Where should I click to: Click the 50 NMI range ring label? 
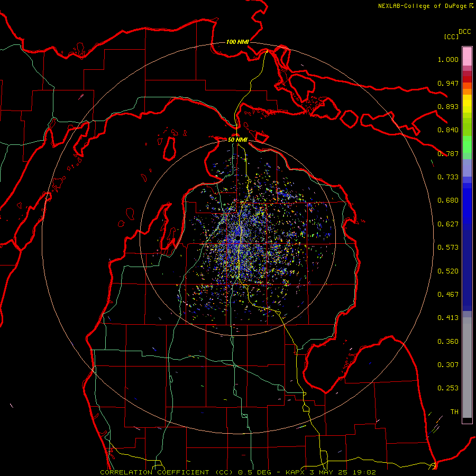[x=237, y=140]
